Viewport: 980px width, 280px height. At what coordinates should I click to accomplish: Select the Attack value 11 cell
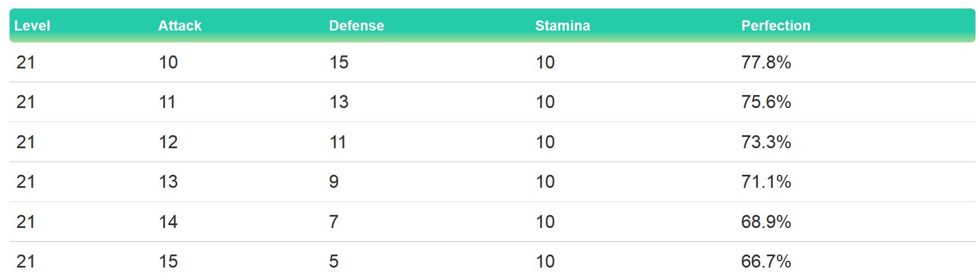click(167, 102)
